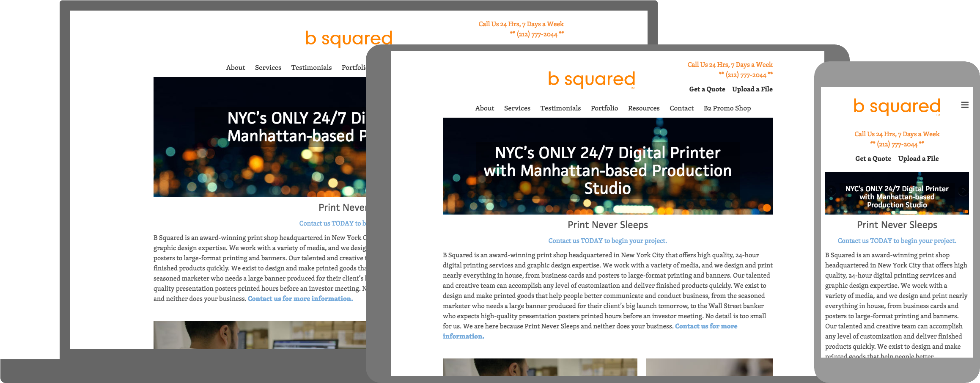Click Upload a File on the tablet

coord(752,89)
